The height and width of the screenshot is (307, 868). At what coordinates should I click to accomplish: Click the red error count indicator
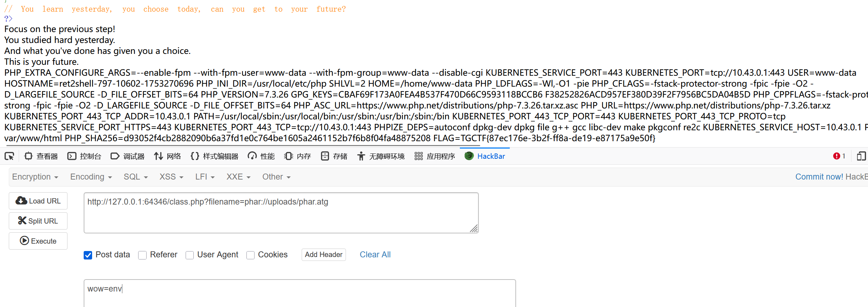click(839, 156)
